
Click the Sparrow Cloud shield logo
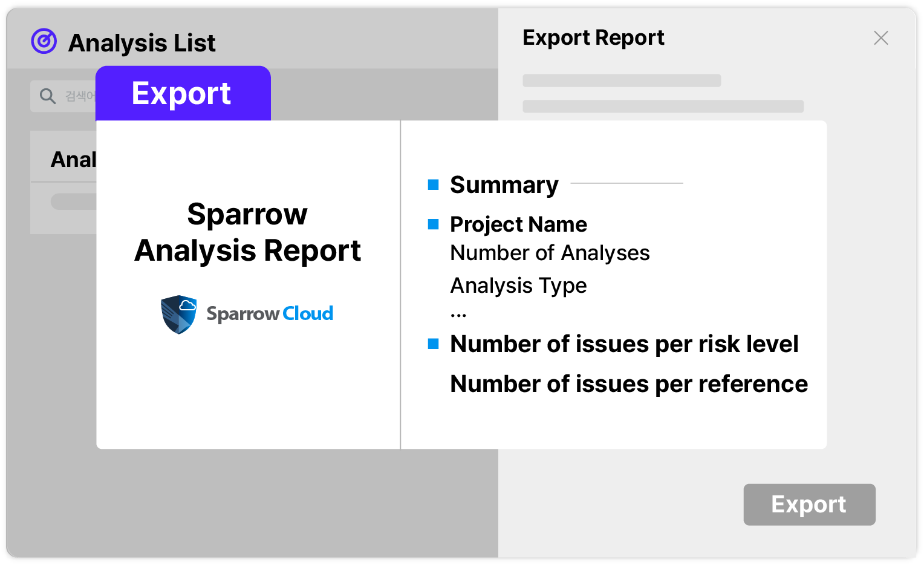[179, 314]
